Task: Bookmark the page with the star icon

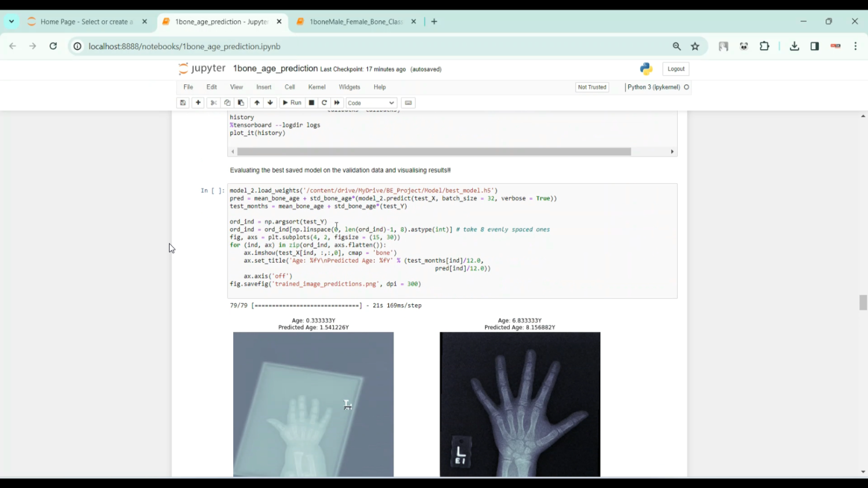Action: 695,46
